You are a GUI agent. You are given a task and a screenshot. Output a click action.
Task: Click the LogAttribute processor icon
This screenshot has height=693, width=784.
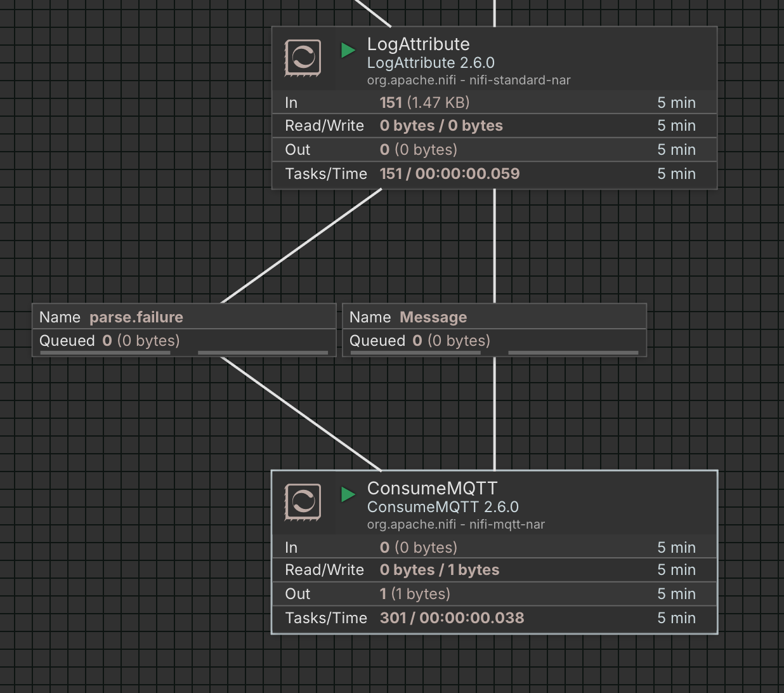[303, 58]
